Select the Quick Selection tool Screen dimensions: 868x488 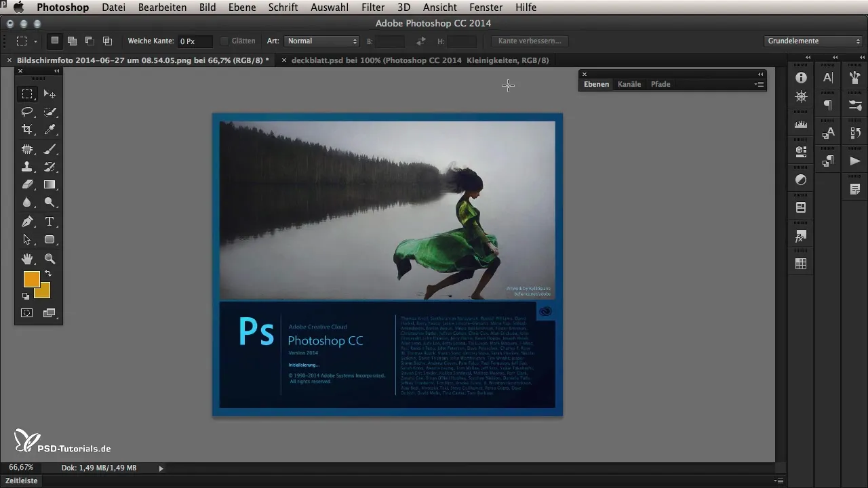(x=50, y=111)
